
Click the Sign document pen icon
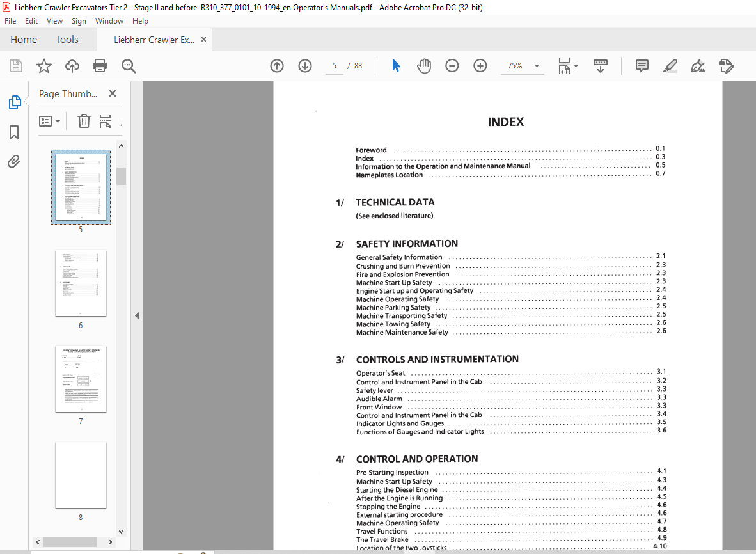(698, 66)
